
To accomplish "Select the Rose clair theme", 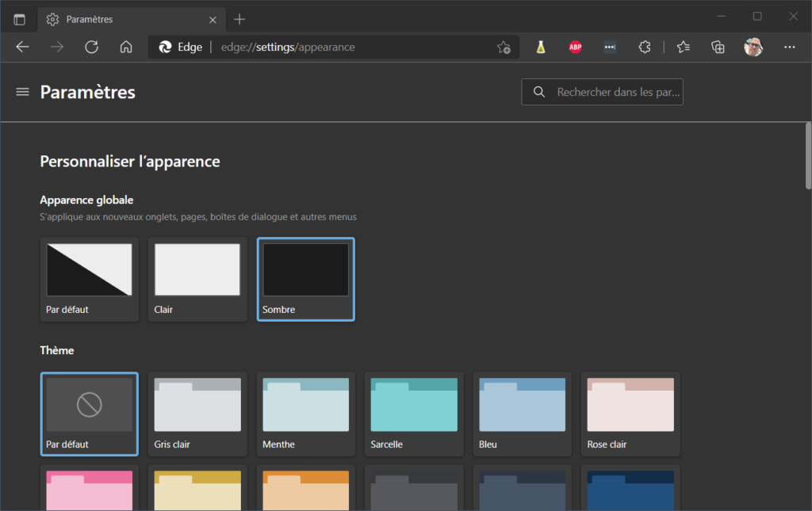I will (x=630, y=414).
